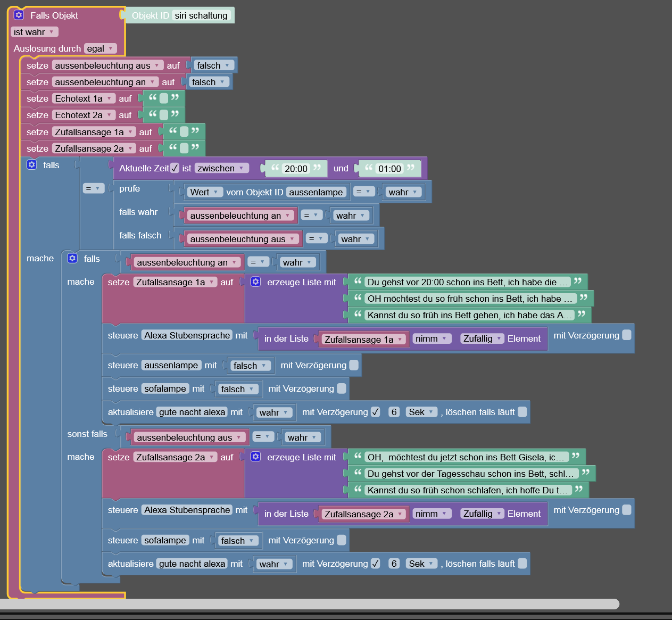Open 'Zufällig' dropdown in Zufallsansage 2a list block
The height and width of the screenshot is (620, 672).
[x=483, y=514]
